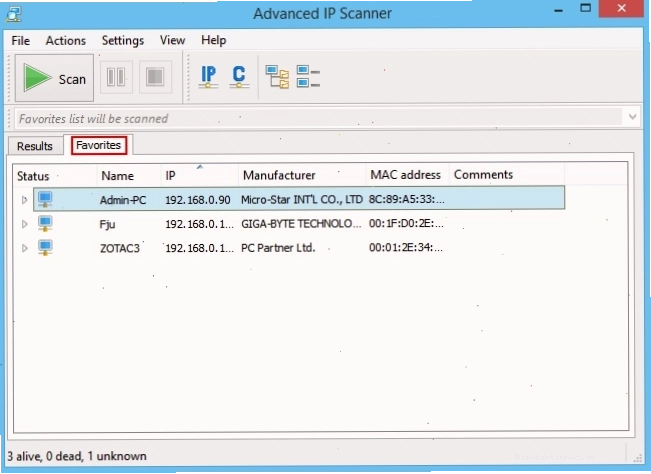Maximize the Advanced IP Scanner window
Viewport: 651px width, 474px height.
[585, 8]
